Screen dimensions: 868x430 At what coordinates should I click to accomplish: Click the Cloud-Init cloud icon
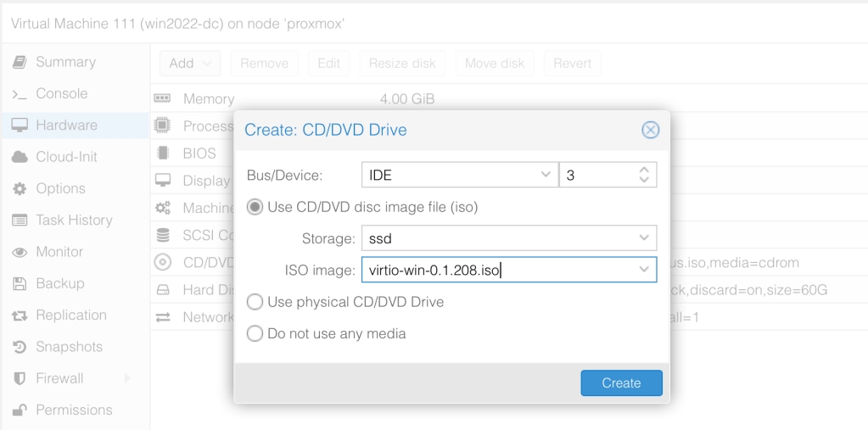[x=20, y=157]
